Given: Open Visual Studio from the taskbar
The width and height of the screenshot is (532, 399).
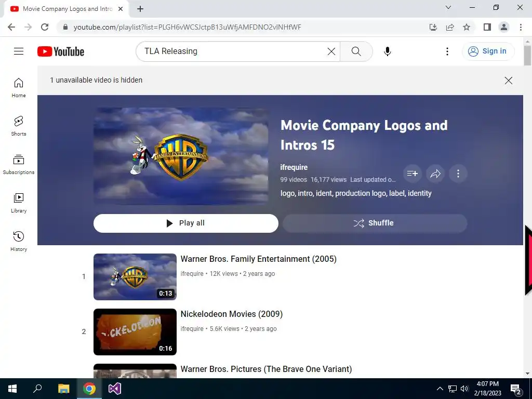Looking at the screenshot, I should point(115,389).
